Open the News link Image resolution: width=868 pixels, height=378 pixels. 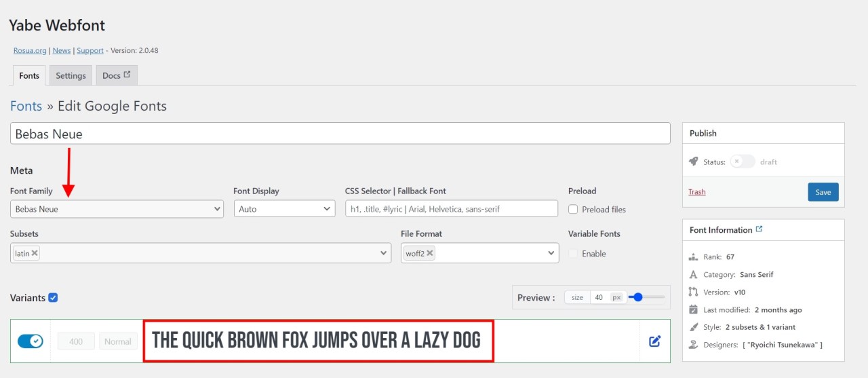(62, 50)
